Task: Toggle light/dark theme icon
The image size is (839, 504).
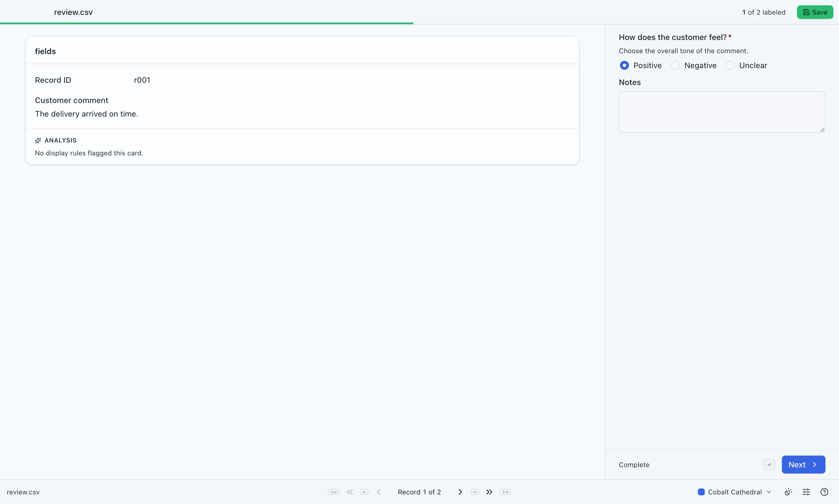Action: 788,492
